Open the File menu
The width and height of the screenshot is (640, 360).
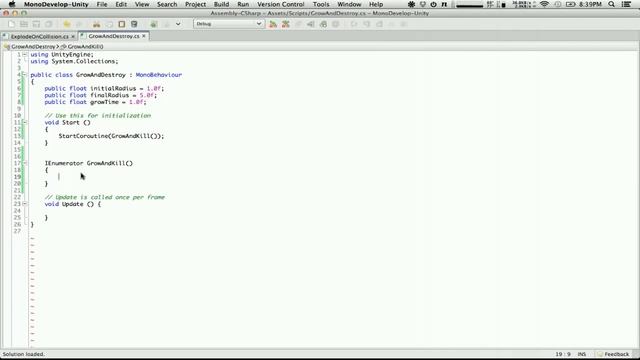[x=102, y=4]
